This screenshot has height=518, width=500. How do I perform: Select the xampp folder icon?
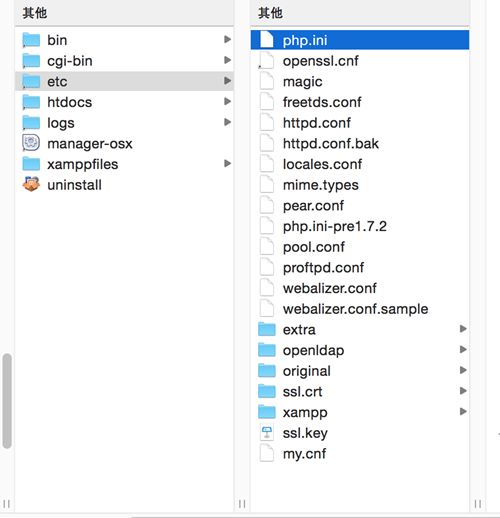(x=267, y=412)
